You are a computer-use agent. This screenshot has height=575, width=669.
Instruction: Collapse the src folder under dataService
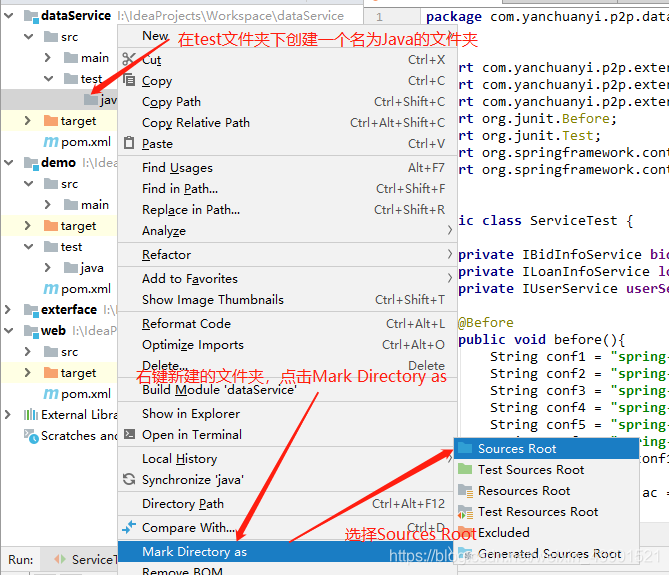tap(29, 37)
